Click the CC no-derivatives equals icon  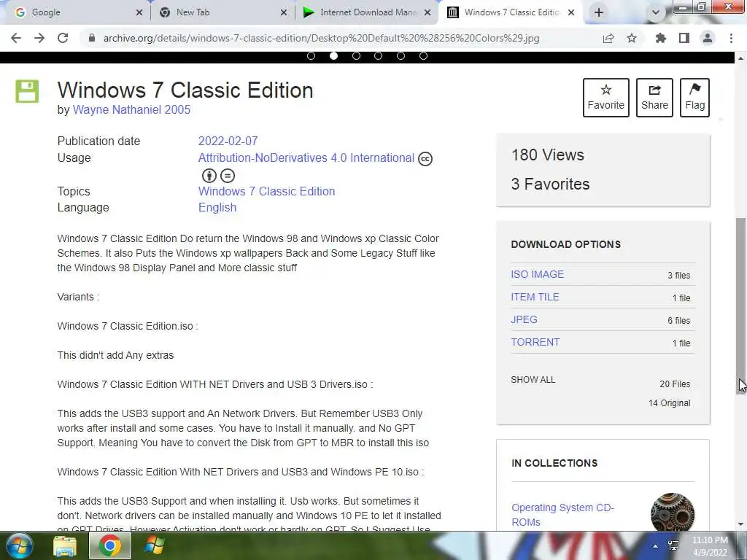[228, 176]
